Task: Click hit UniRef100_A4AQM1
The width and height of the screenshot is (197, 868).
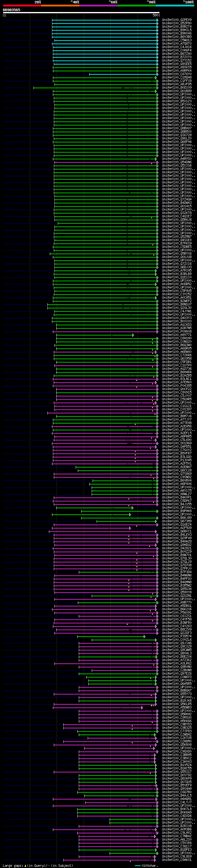Action: [177, 799]
